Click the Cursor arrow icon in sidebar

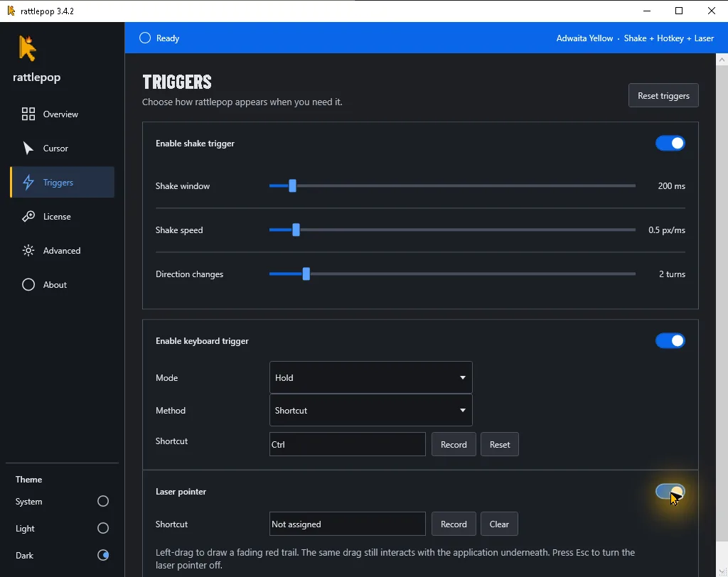[x=28, y=148]
